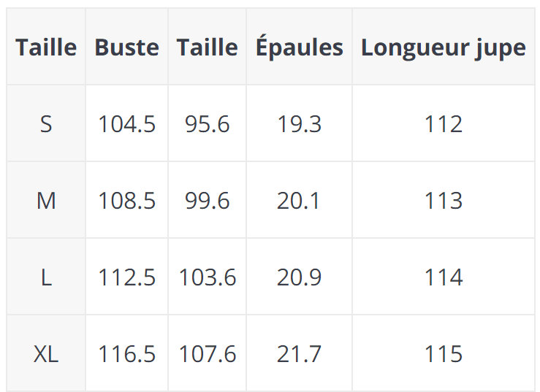Select the L size row label
The image size is (540, 392).
[x=46, y=277]
